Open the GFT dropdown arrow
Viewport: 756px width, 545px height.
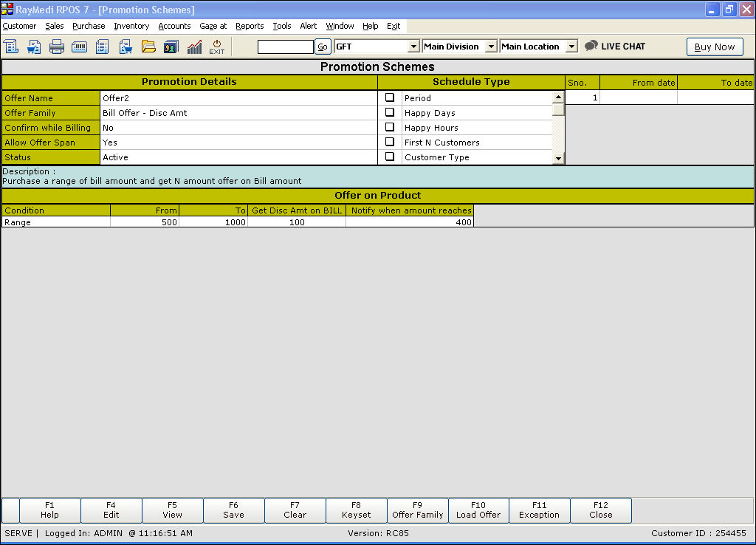(413, 47)
